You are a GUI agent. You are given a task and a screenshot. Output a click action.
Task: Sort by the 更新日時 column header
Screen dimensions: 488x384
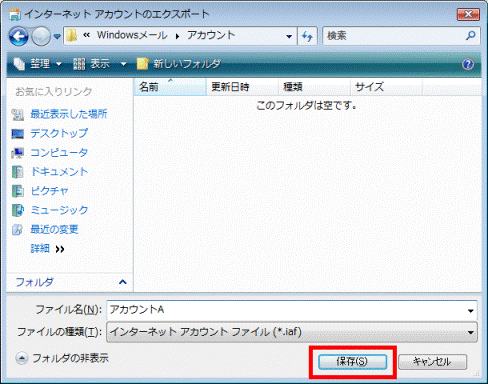tap(242, 87)
